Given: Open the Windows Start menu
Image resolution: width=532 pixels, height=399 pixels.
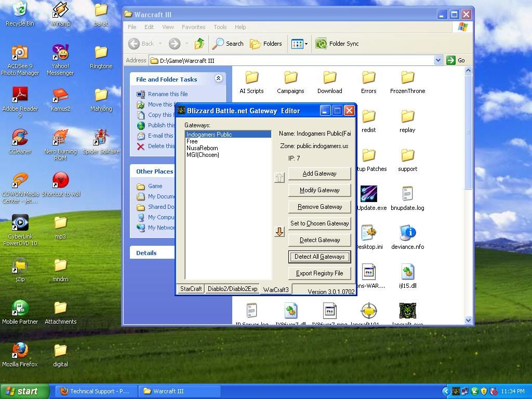Looking at the screenshot, I should tap(24, 392).
